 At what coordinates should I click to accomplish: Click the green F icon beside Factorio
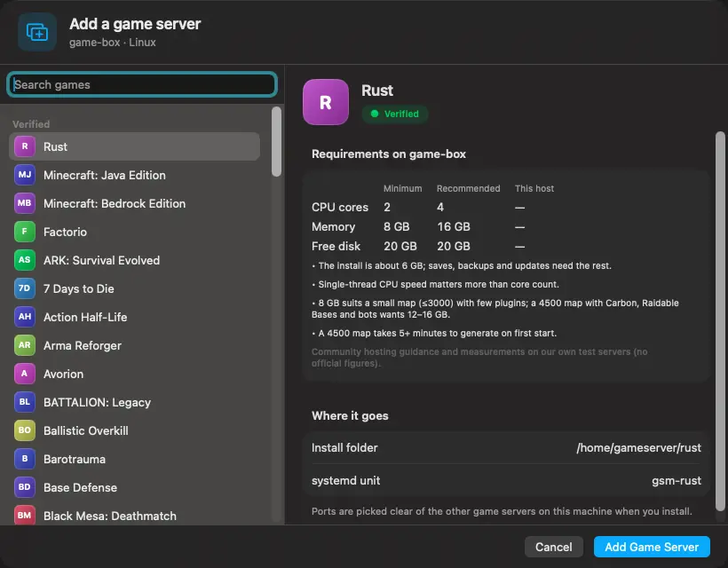[25, 232]
